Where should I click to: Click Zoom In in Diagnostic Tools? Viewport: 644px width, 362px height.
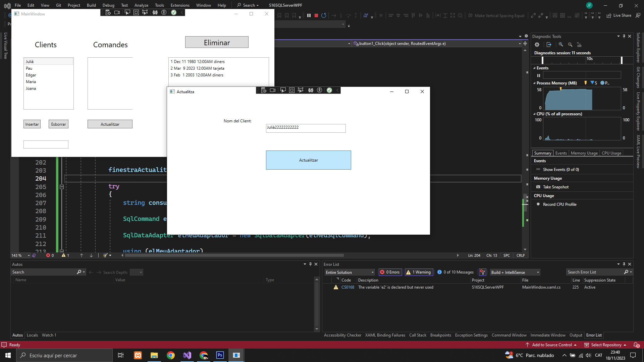[x=561, y=45]
